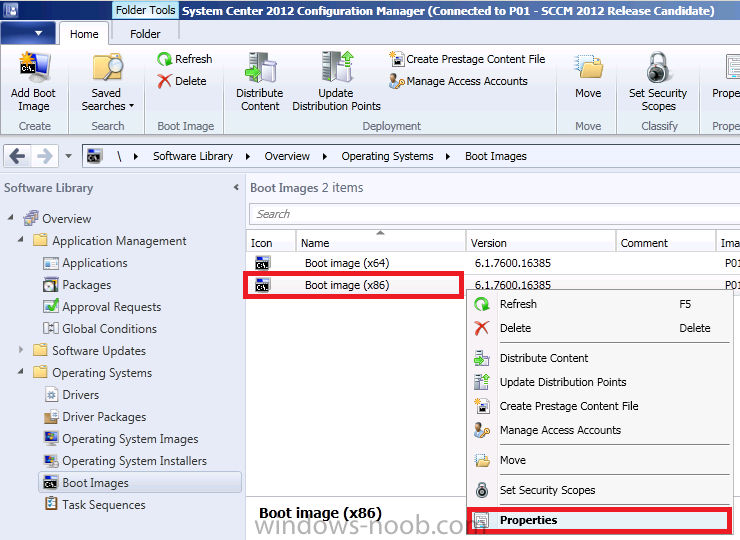Click the Boot image (x86) row icon
The image size is (740, 540).
(x=262, y=285)
